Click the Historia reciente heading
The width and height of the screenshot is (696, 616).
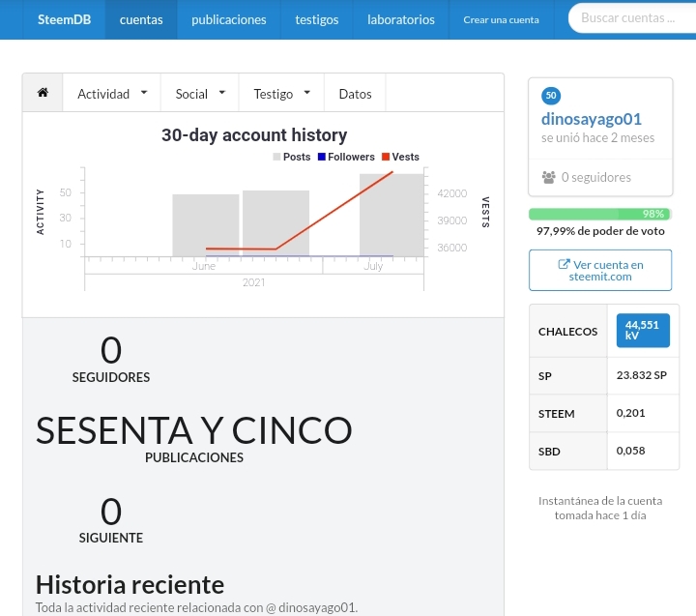(130, 584)
